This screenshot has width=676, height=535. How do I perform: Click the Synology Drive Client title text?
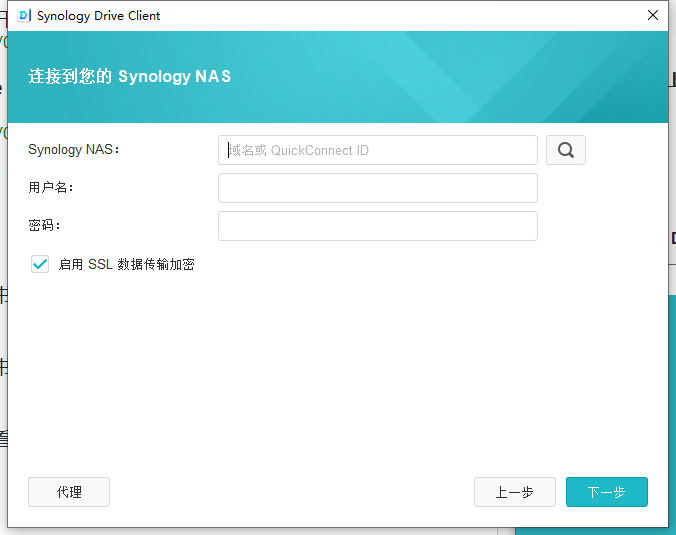tap(98, 16)
